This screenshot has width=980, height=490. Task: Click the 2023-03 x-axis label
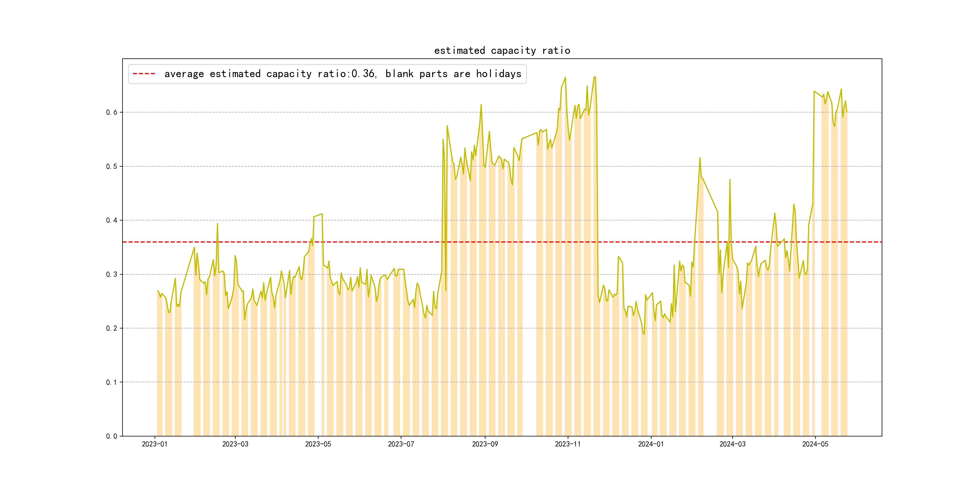click(235, 444)
